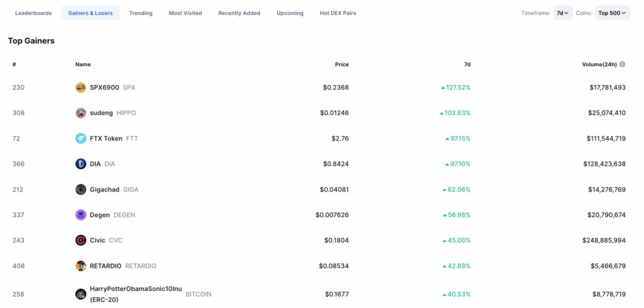Image resolution: width=644 pixels, height=308 pixels.
Task: Sort by the 7d column header
Action: [467, 65]
